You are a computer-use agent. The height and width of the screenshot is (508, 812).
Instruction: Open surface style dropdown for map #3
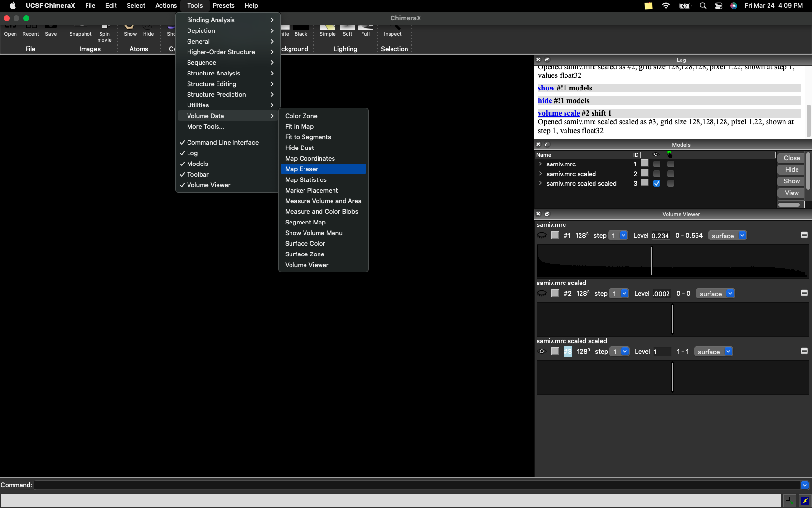click(713, 352)
